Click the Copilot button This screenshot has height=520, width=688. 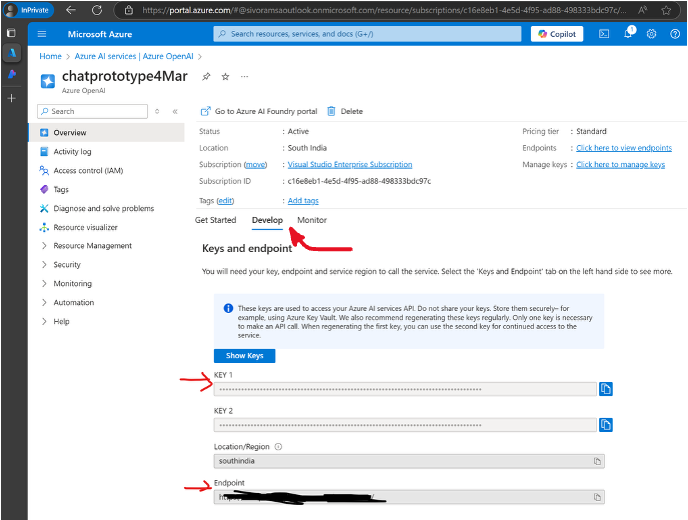point(557,34)
